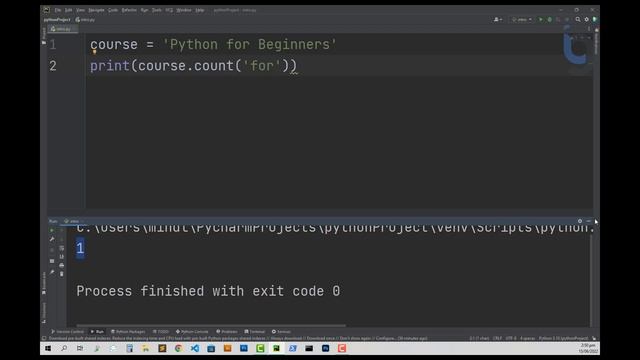The height and width of the screenshot is (360, 640).
Task: Click the wrench icon in Run panel sidebar
Action: (52, 239)
